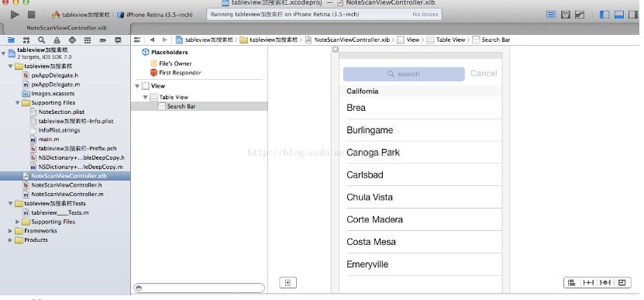
Task: Toggle the navigator pane visibility
Action: (604, 15)
